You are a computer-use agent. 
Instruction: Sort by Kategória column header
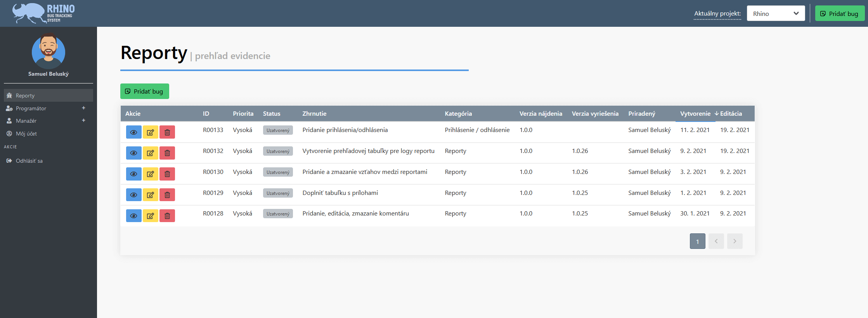[x=458, y=113]
